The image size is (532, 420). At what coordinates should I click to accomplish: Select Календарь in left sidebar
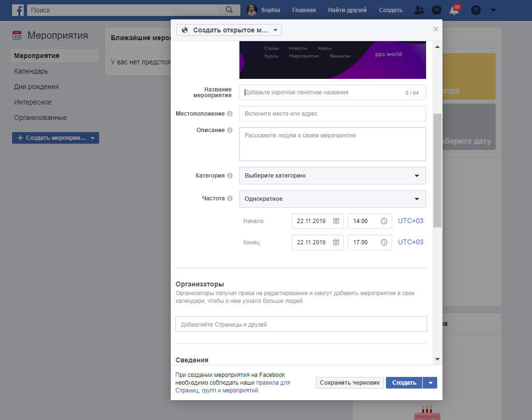point(31,71)
